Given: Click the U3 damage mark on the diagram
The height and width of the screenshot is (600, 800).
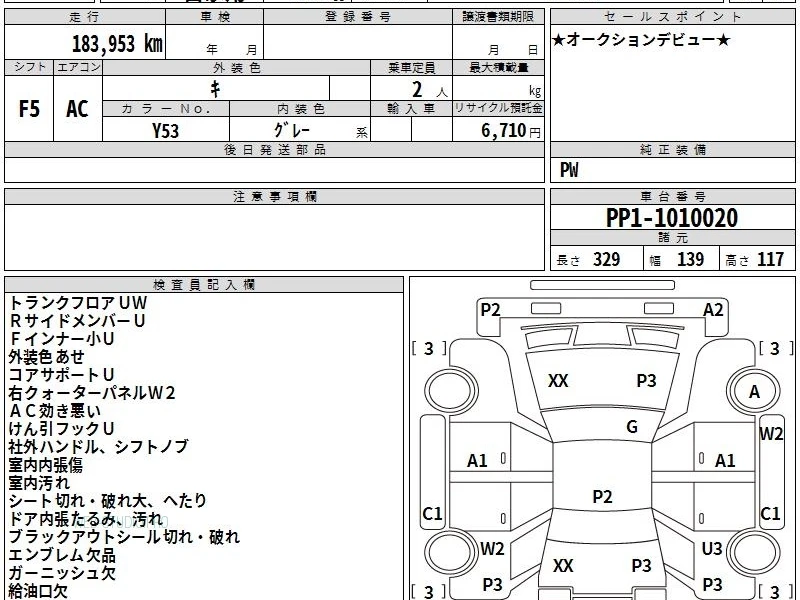Looking at the screenshot, I should click(x=712, y=548).
